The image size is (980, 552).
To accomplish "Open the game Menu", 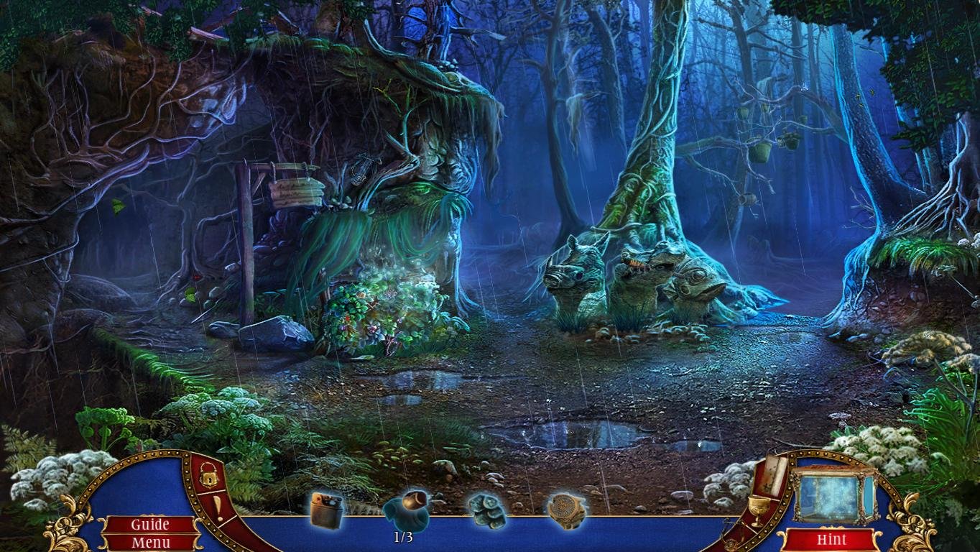I will 150,543.
